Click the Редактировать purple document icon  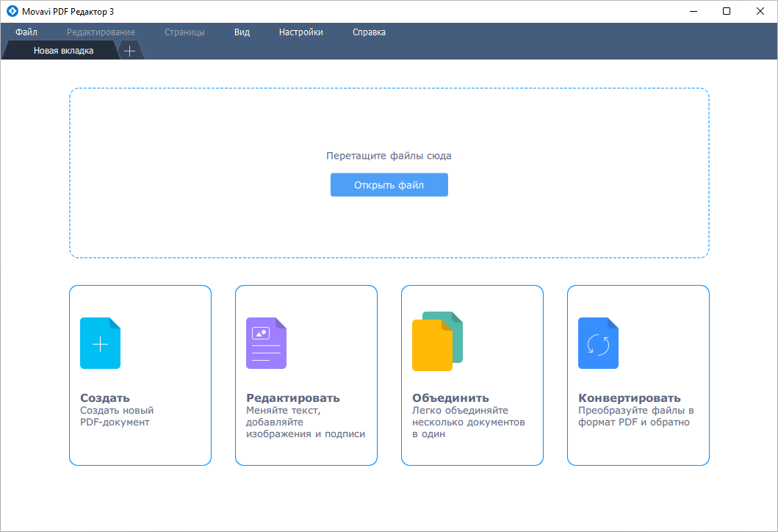[x=265, y=342]
